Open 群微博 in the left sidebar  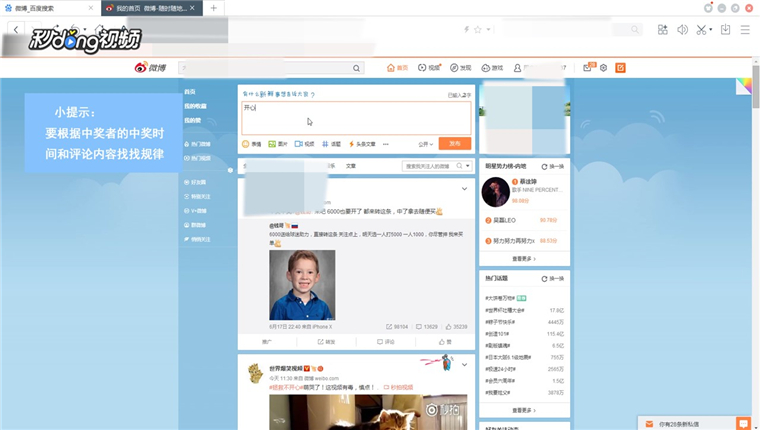tap(195, 225)
